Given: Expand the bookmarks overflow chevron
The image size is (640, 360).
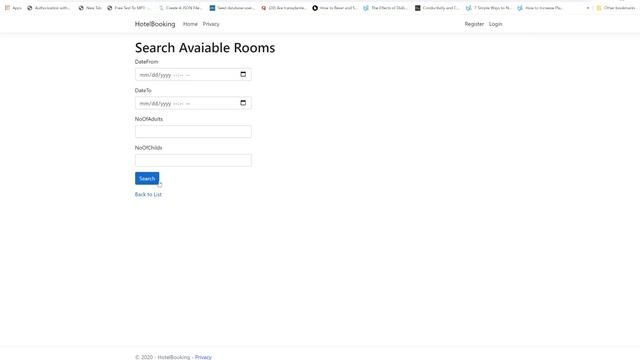Looking at the screenshot, I should pos(588,8).
